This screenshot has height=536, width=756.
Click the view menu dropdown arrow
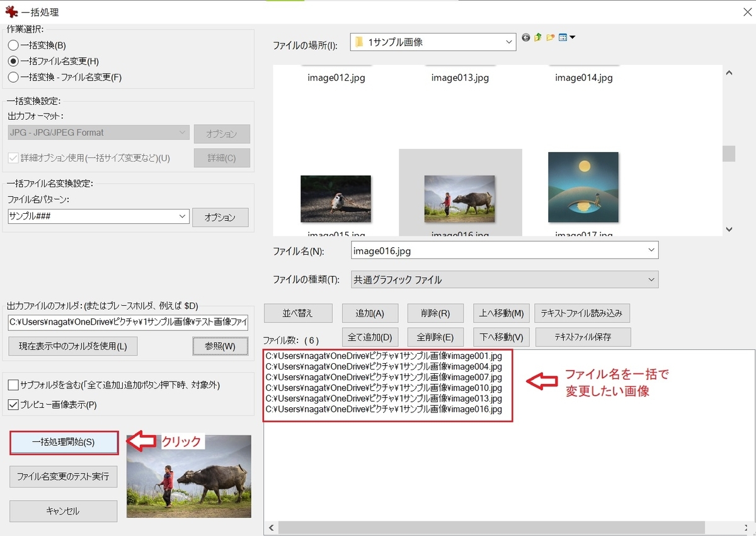[x=572, y=38]
